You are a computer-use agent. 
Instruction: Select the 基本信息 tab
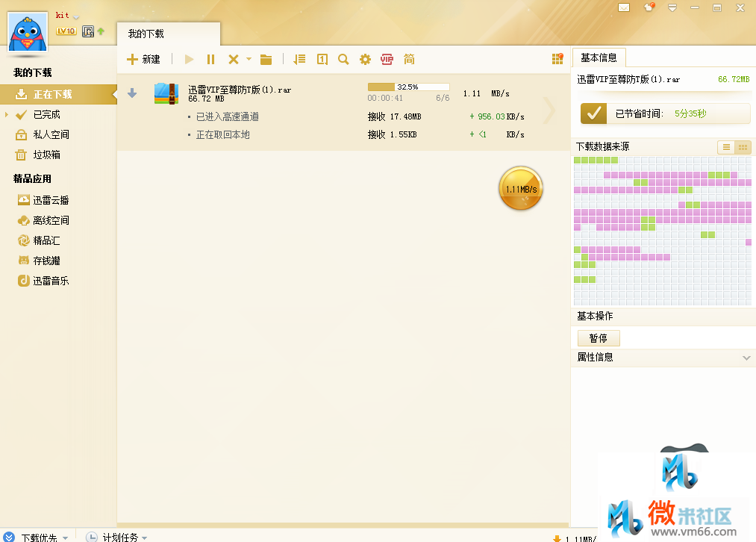(599, 58)
